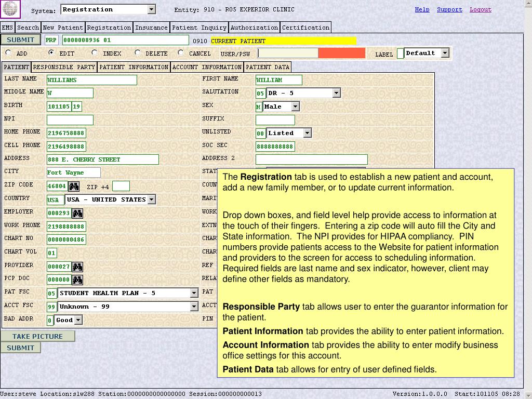Switch to the EMS tab
Screen dimensions: 532x399
(x=7, y=28)
